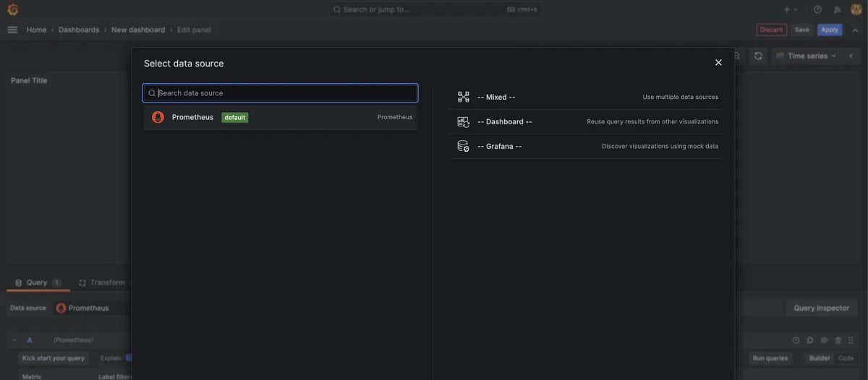Click the Discard button
The image size is (868, 380).
[772, 30]
